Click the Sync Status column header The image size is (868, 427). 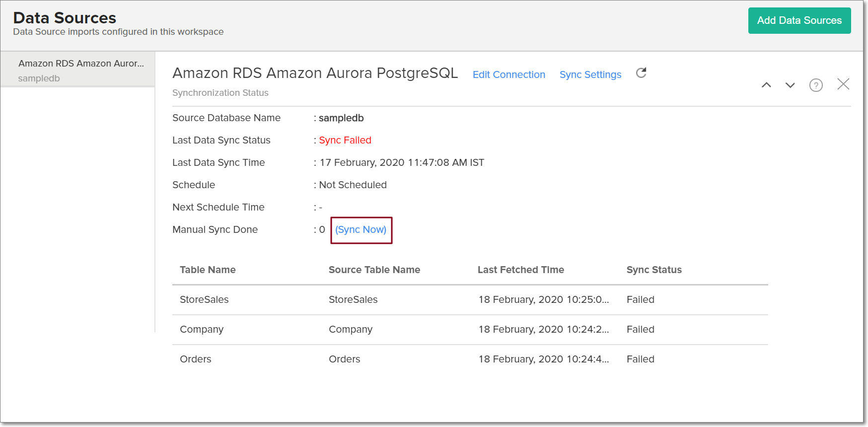click(653, 270)
